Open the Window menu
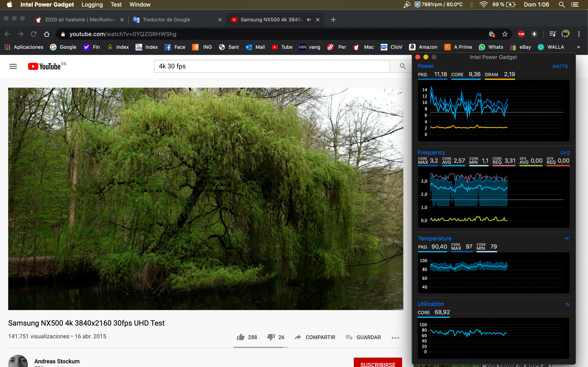The height and width of the screenshot is (367, 588). (x=140, y=4)
